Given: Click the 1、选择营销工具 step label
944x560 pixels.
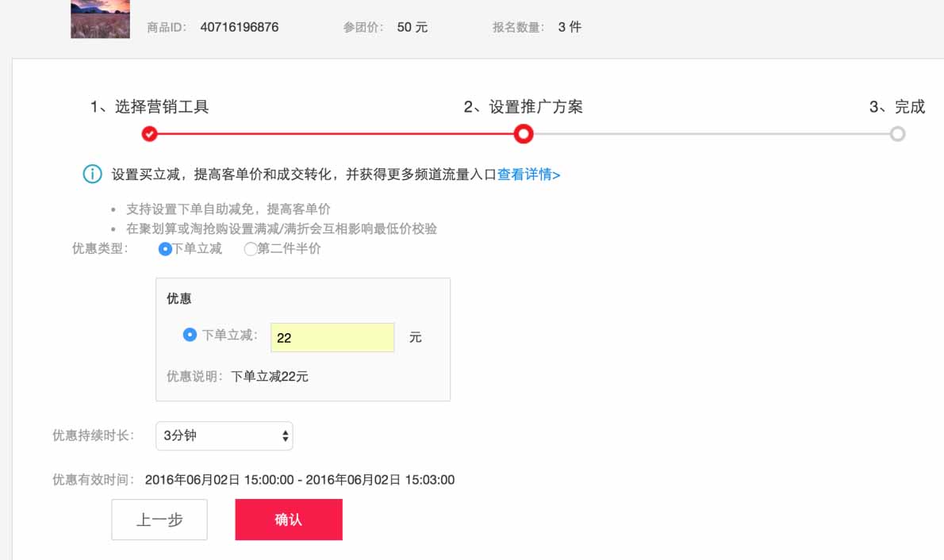Looking at the screenshot, I should [x=150, y=107].
